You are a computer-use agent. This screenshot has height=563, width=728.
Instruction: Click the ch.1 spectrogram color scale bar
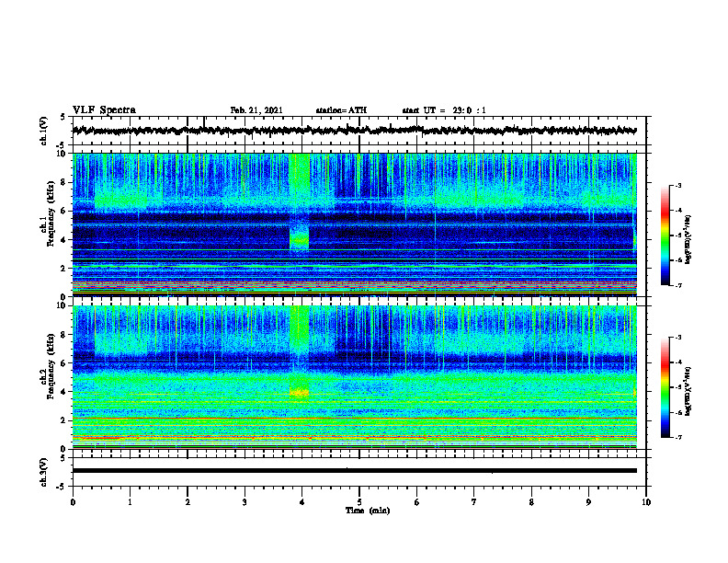(x=665, y=236)
